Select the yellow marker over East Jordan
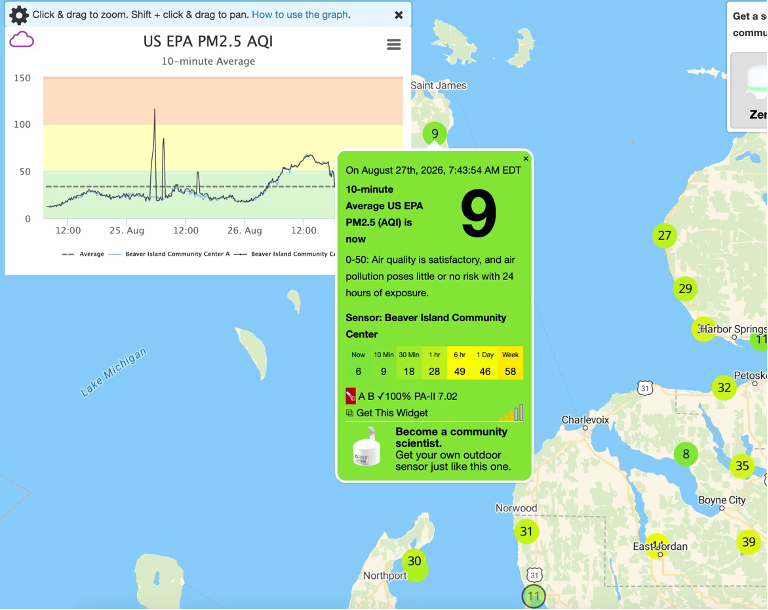 tap(657, 546)
